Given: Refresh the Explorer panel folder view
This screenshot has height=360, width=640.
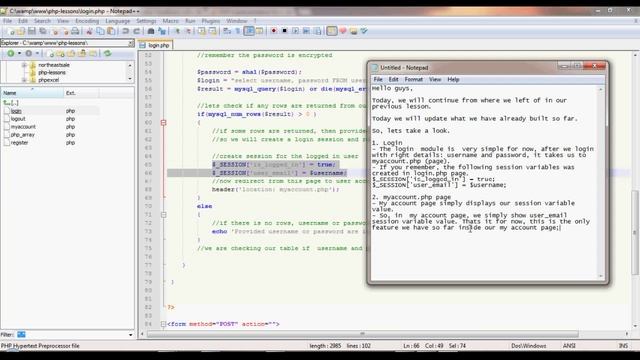Looking at the screenshot, I should 107,53.
